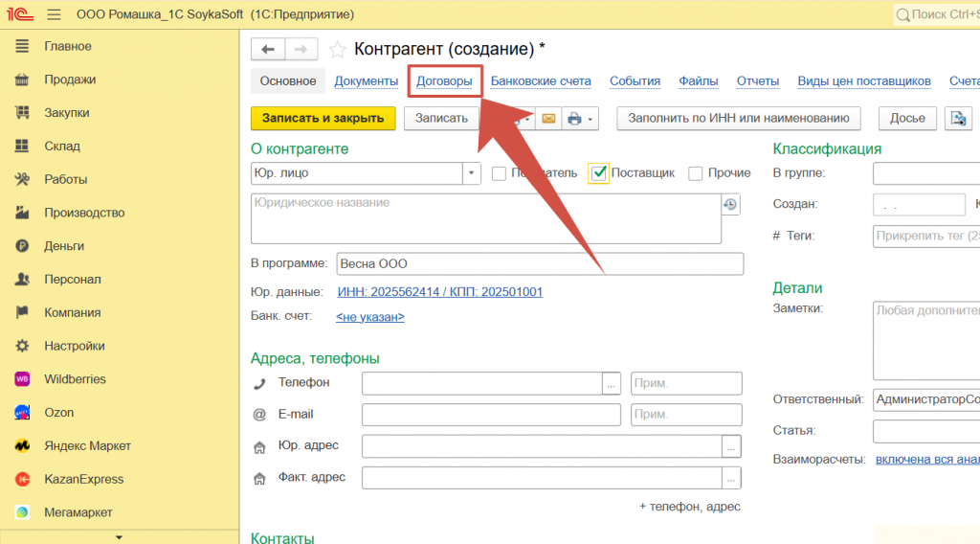Open the hamburger main menu icon

54,14
